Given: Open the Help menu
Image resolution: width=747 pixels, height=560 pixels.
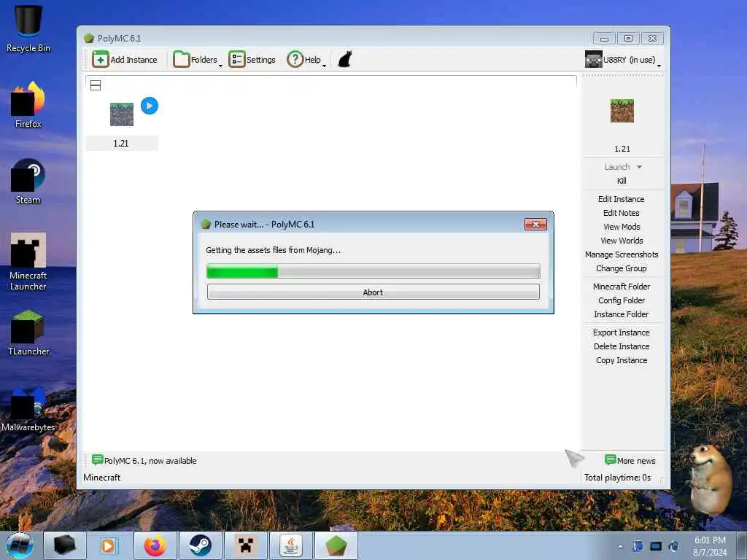Looking at the screenshot, I should pyautogui.click(x=306, y=60).
